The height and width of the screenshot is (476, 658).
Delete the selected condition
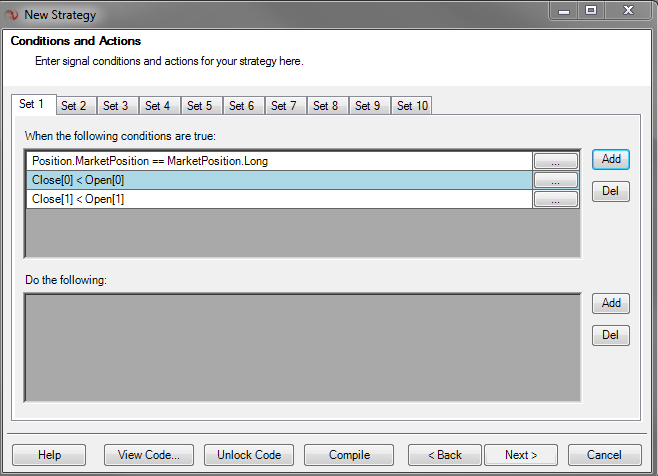(x=611, y=191)
